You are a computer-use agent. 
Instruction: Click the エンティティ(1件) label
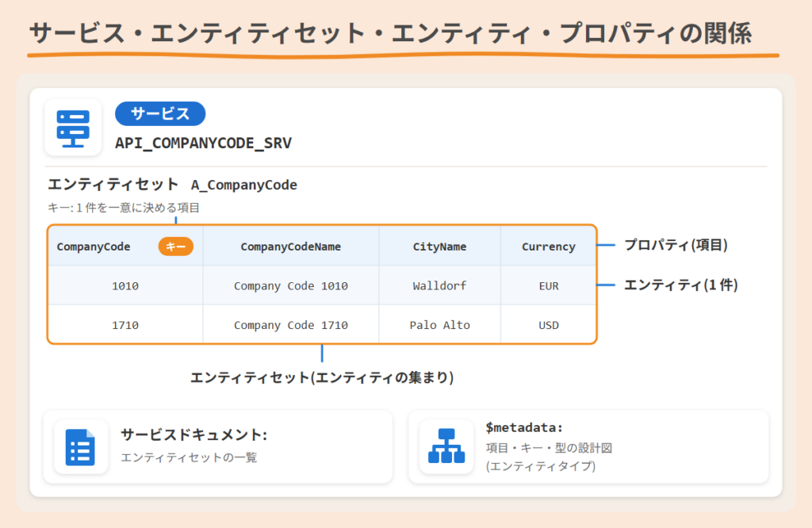pyautogui.click(x=681, y=285)
